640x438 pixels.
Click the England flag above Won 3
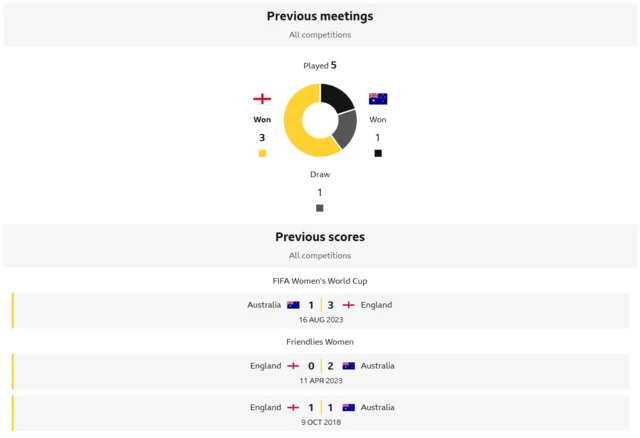262,98
